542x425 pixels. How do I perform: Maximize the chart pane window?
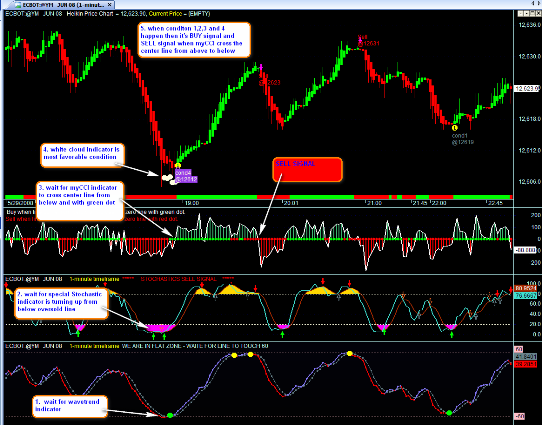click(x=531, y=14)
